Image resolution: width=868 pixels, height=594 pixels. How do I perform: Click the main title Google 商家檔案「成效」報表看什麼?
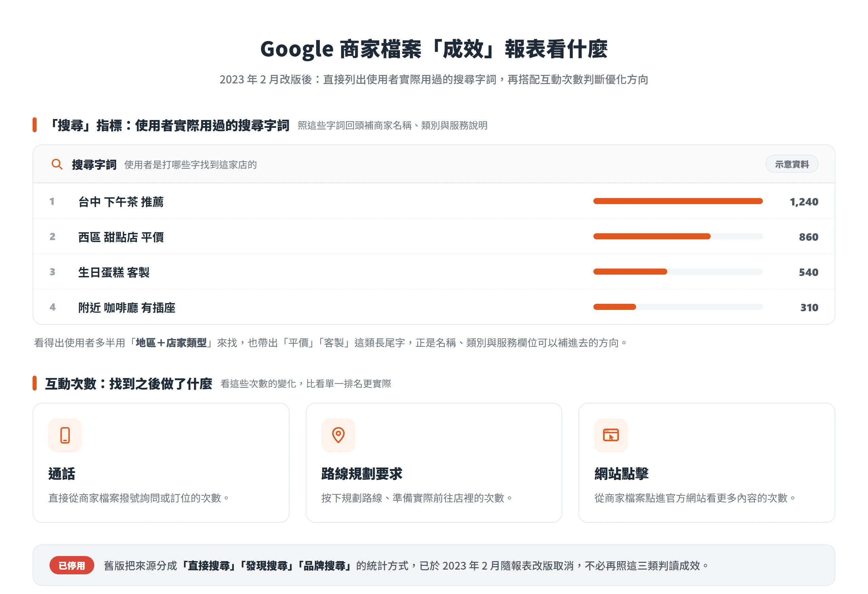pos(434,49)
